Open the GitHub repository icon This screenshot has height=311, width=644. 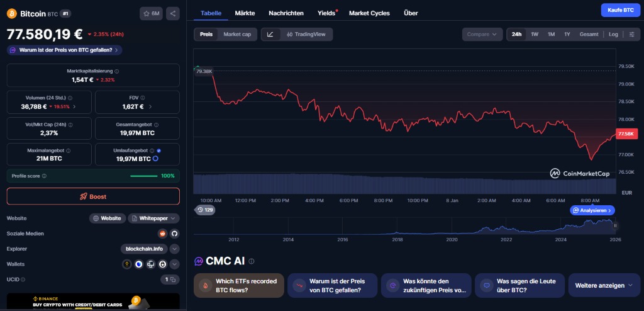pos(174,234)
